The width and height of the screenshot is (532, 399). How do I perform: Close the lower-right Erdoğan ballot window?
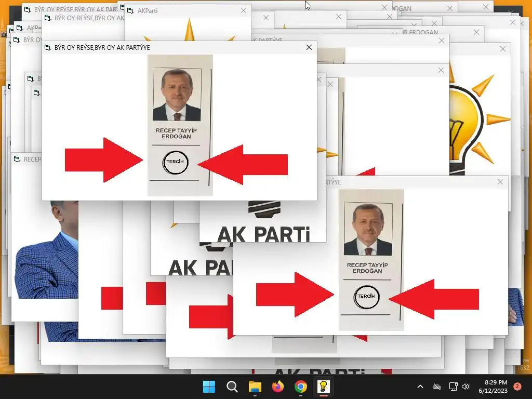[x=500, y=182]
